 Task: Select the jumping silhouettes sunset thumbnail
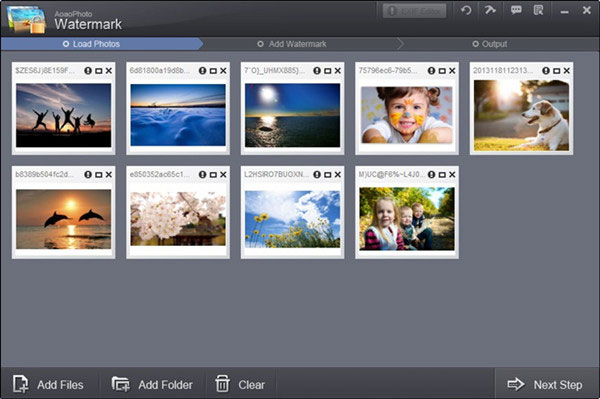point(64,115)
